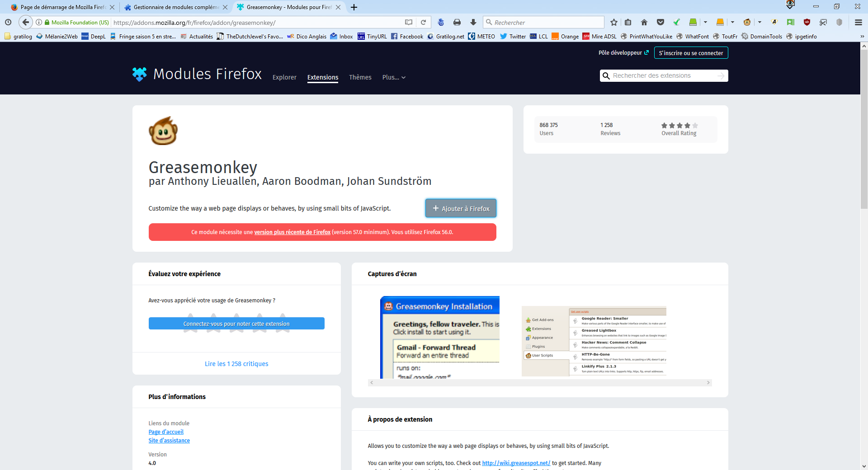The width and height of the screenshot is (868, 470).
Task: Click the Greasemonkey monkey logo on page
Action: coord(163,131)
